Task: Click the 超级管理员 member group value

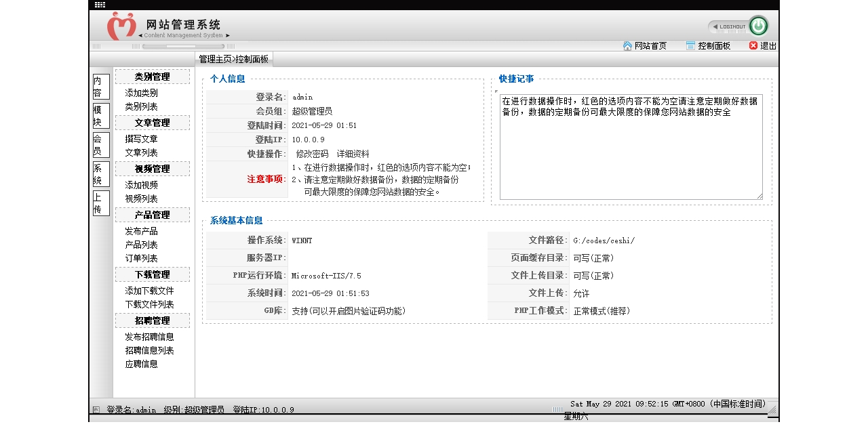Action: [x=312, y=111]
